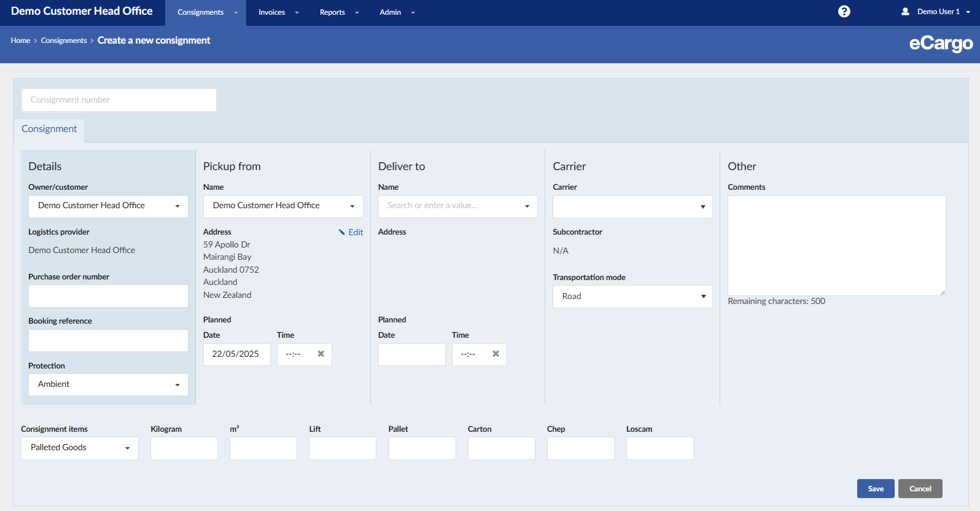
Task: Click the Comments resize handle
Action: point(943,292)
